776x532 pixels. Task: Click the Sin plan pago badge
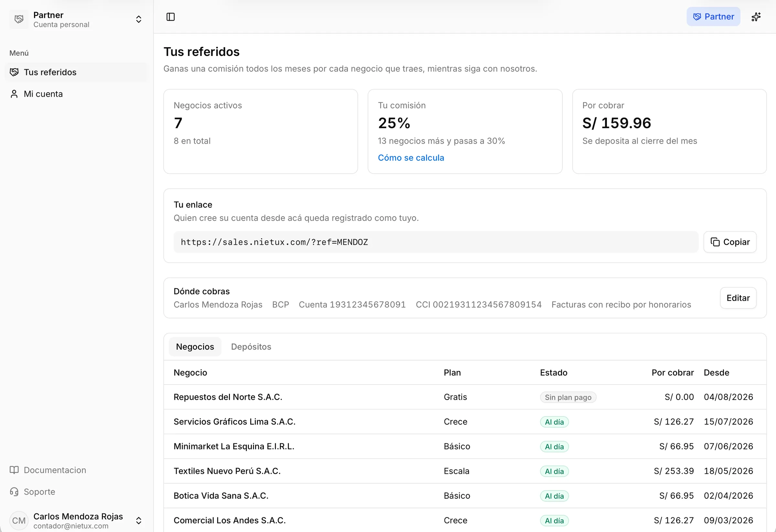click(568, 397)
